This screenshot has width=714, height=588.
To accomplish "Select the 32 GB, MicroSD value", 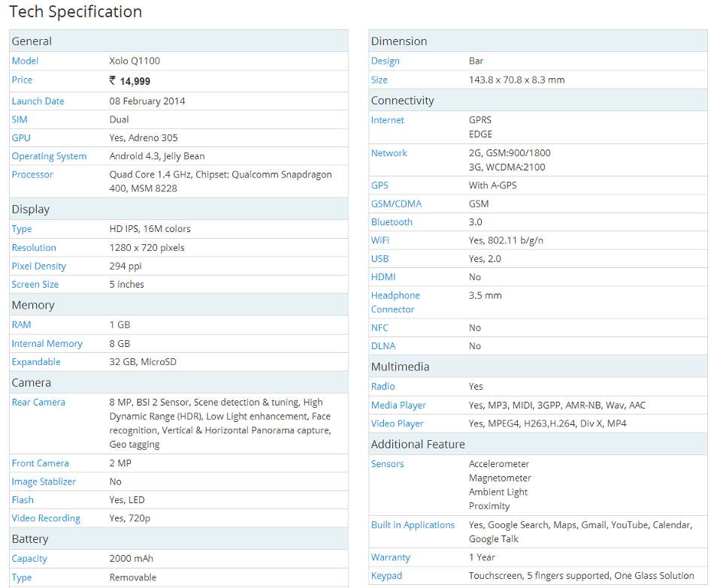I will tap(143, 362).
